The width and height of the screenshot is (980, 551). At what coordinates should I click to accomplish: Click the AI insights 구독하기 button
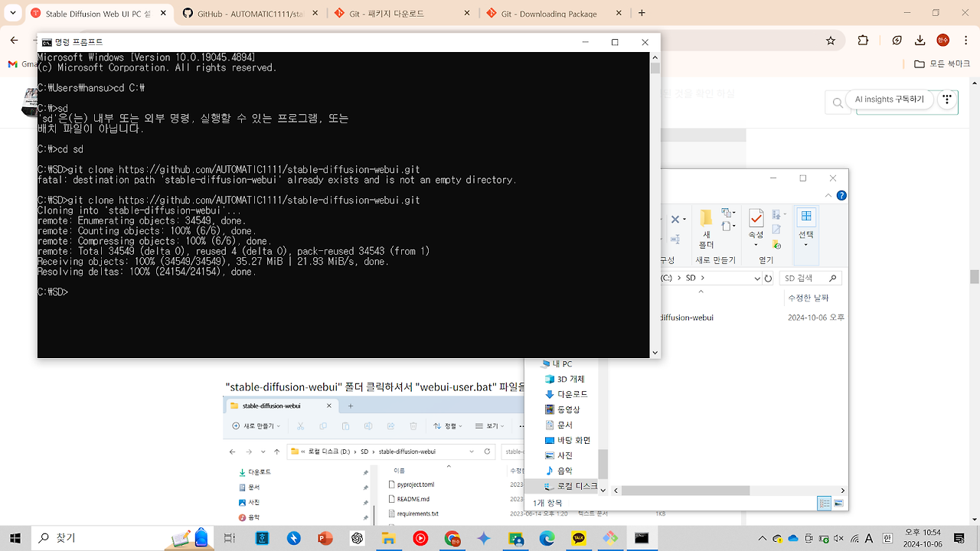tap(889, 99)
